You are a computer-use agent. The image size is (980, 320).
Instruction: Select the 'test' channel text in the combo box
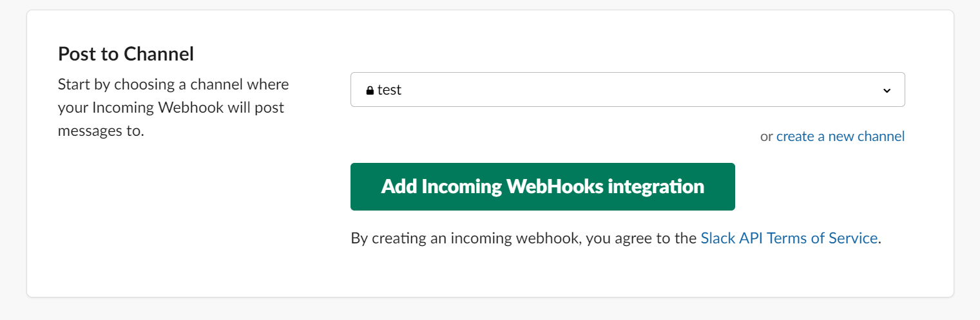pyautogui.click(x=389, y=90)
